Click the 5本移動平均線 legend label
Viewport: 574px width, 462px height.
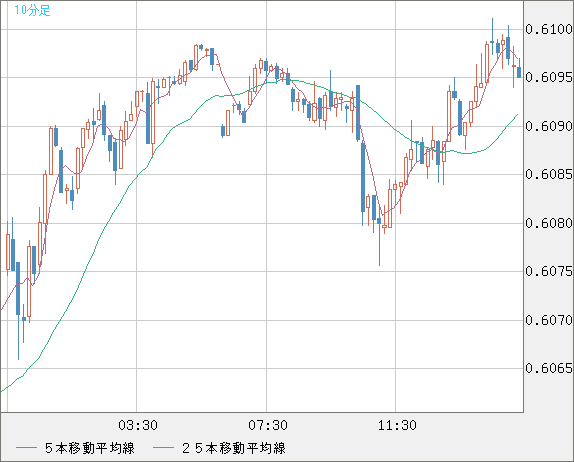point(90,448)
